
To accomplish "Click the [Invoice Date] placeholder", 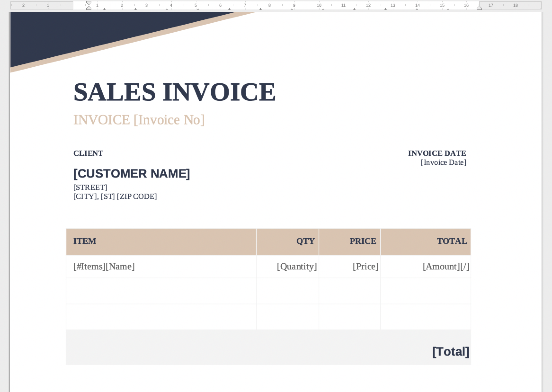I will (443, 162).
